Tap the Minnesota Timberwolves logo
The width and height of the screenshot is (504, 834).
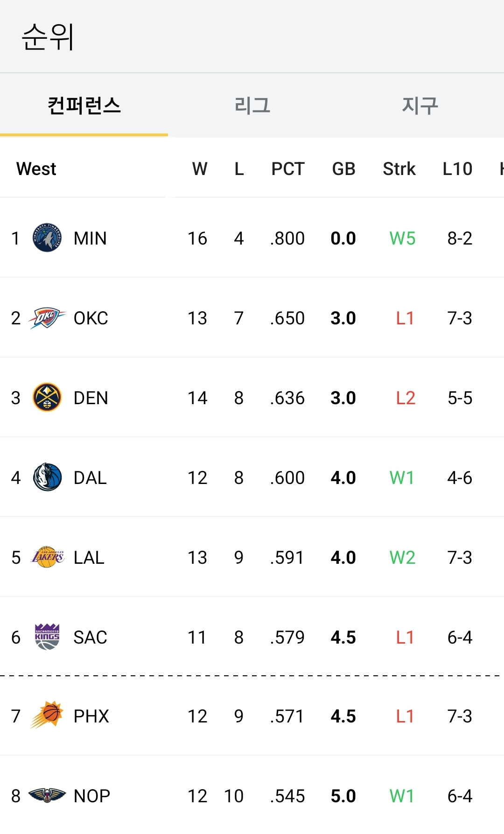pyautogui.click(x=47, y=238)
